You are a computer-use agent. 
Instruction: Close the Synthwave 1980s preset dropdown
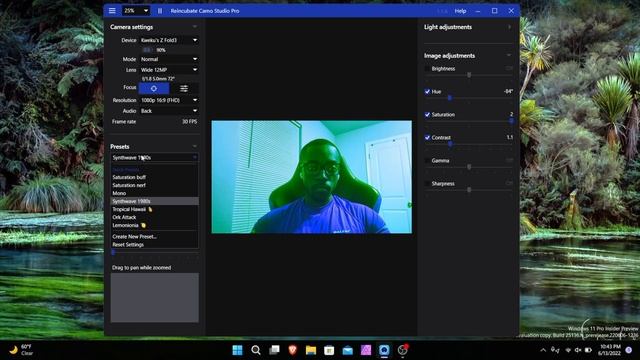[x=154, y=158]
